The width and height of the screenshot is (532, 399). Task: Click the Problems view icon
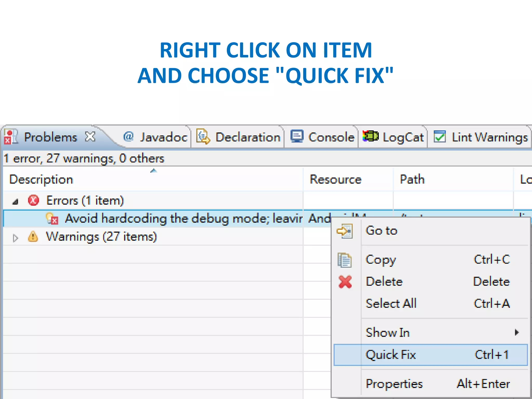[11, 137]
